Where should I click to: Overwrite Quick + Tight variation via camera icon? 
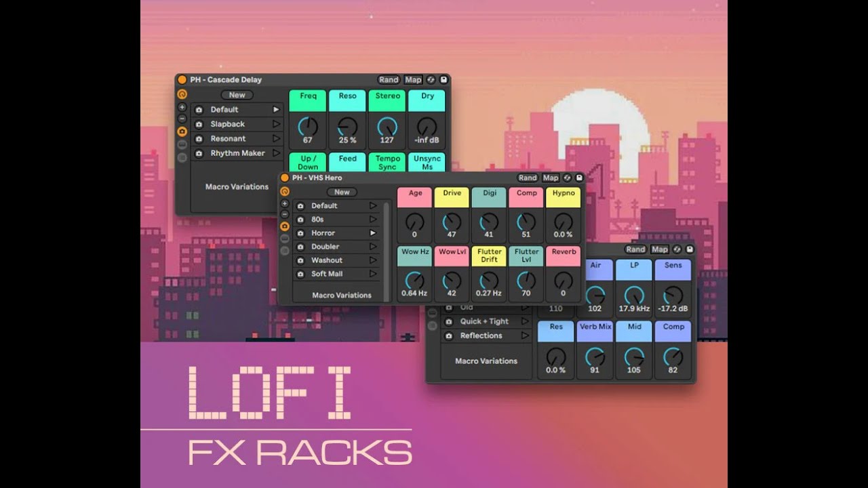[448, 321]
